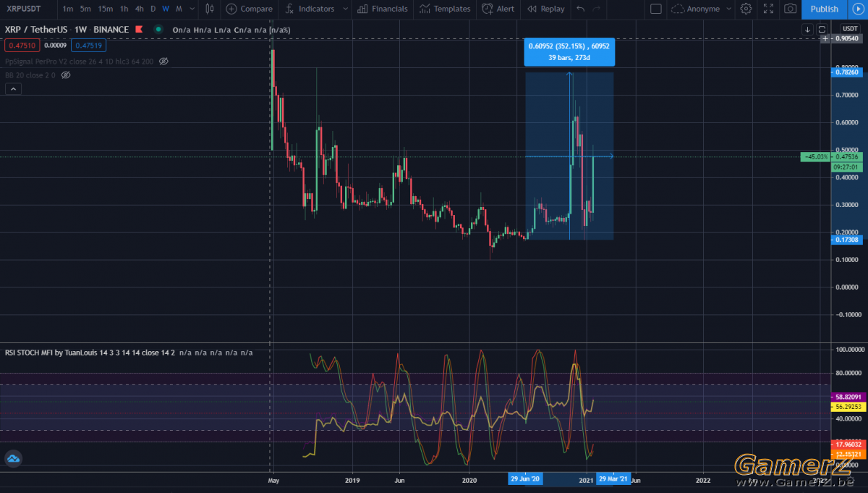The height and width of the screenshot is (493, 868).
Task: Expand the Indicators favorites dropdown arrow
Action: click(x=344, y=9)
